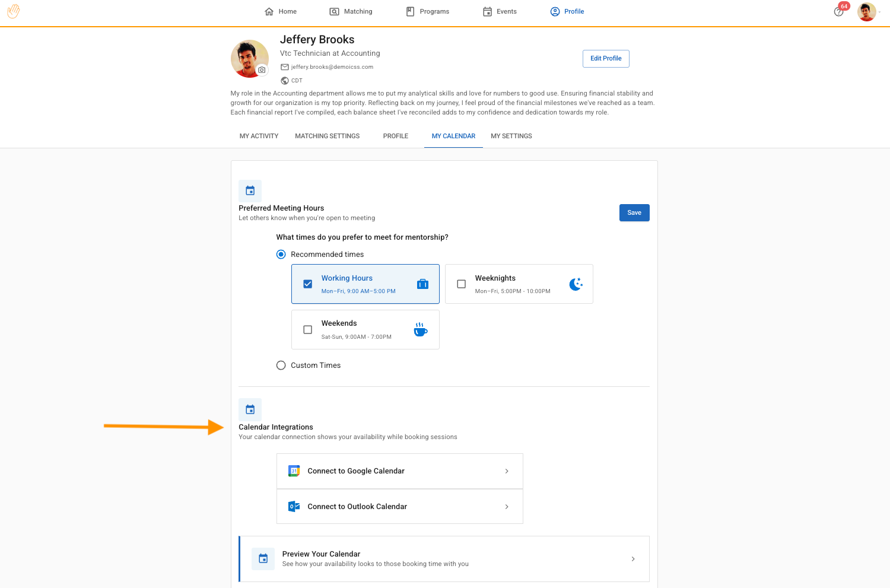Screen dimensions: 890x588
Task: Click the Google Calendar icon
Action: coord(294,471)
